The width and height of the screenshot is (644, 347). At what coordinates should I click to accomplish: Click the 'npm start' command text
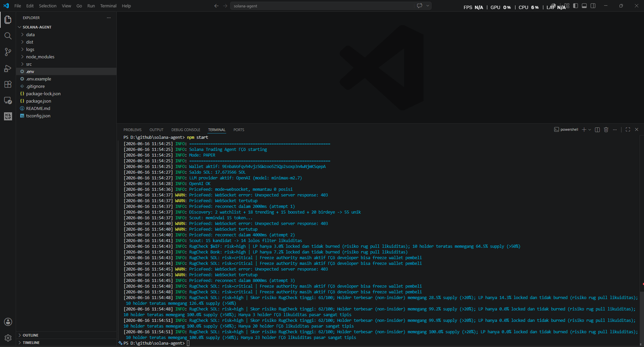click(197, 138)
